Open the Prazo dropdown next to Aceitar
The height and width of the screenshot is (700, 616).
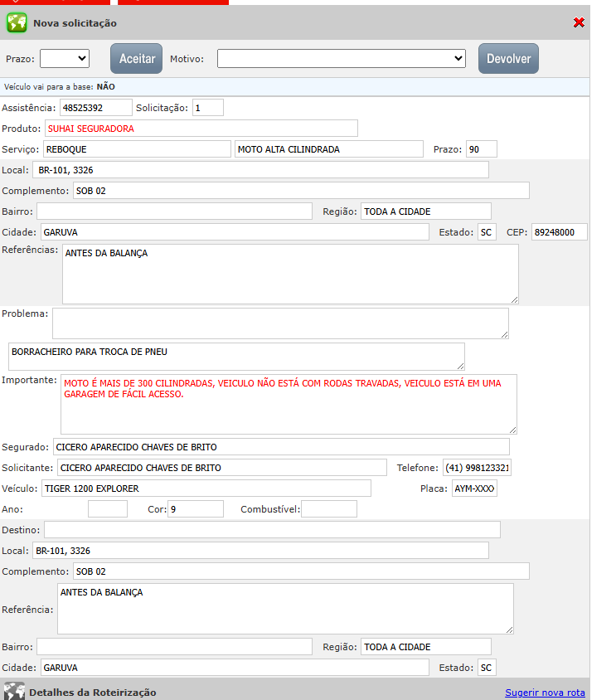65,58
